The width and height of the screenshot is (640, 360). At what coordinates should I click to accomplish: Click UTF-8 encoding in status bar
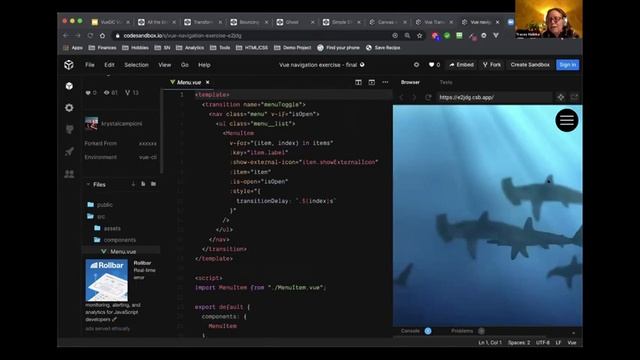(543, 343)
